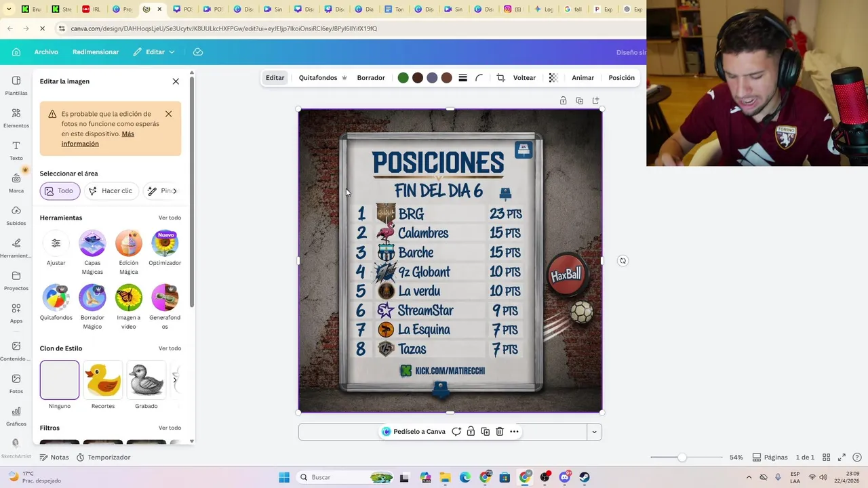Open the Redimensionar menu
This screenshot has width=868, height=488.
pyautogui.click(x=96, y=52)
